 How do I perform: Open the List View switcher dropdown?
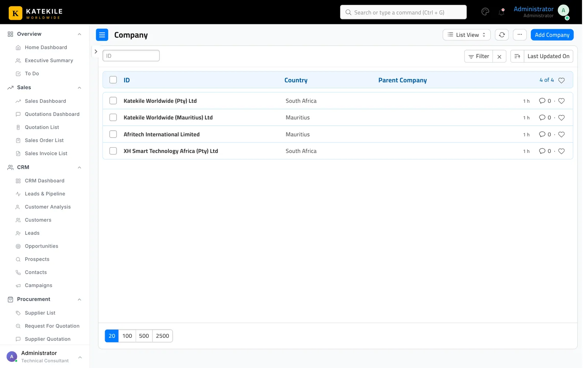click(466, 35)
